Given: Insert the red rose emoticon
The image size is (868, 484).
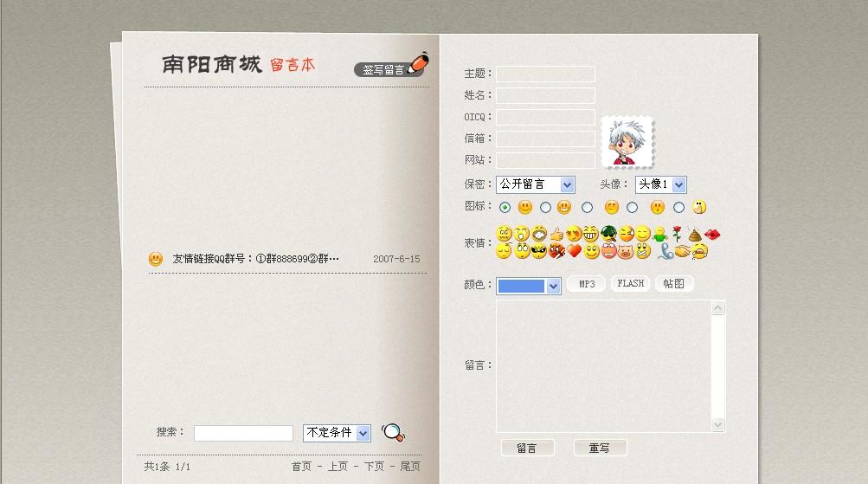Looking at the screenshot, I should click(x=677, y=234).
